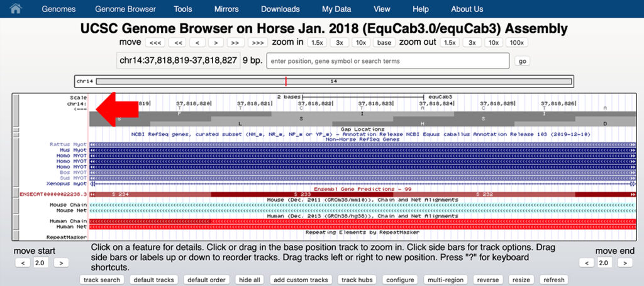Image resolution: width=644 pixels, height=286 pixels.
Task: Click the RepeatMasker track label
Action: coord(67,237)
